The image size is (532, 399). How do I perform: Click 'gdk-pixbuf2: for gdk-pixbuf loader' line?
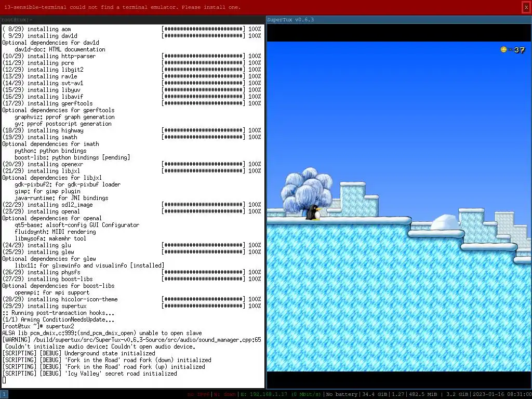coord(68,184)
